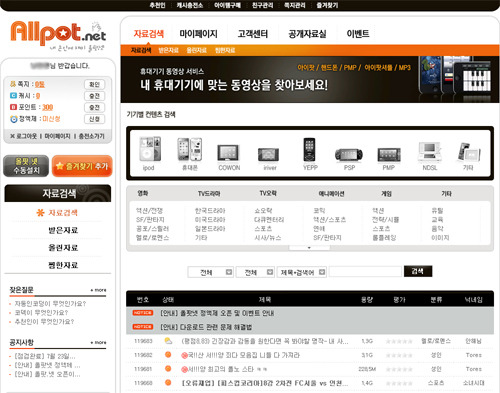
Task: Click the black 검색 search button
Action: pos(418,271)
